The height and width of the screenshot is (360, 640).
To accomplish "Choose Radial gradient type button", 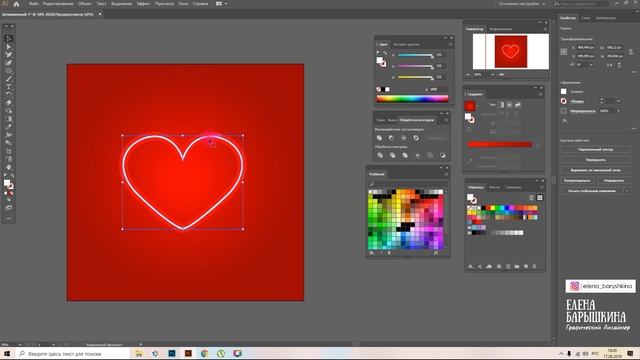I will (509, 105).
